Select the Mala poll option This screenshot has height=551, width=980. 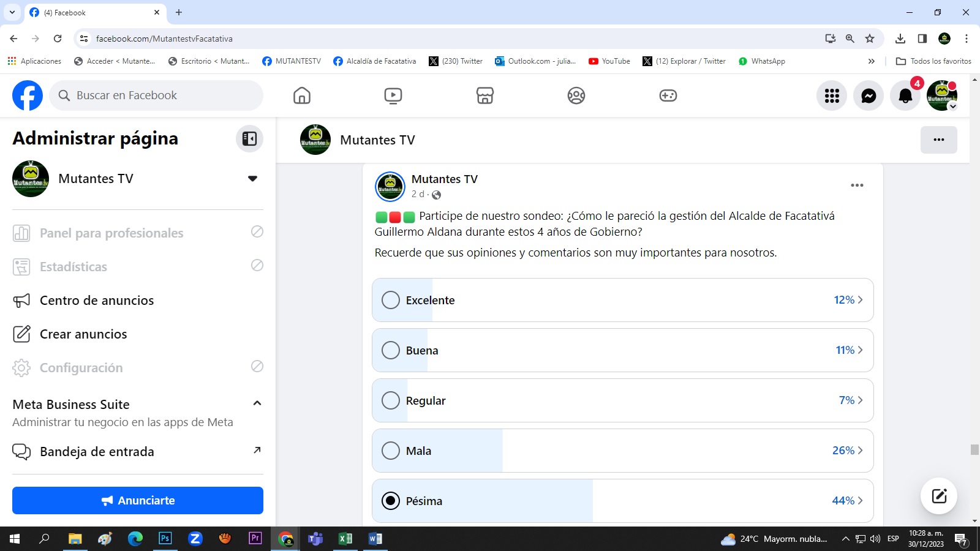[391, 451]
